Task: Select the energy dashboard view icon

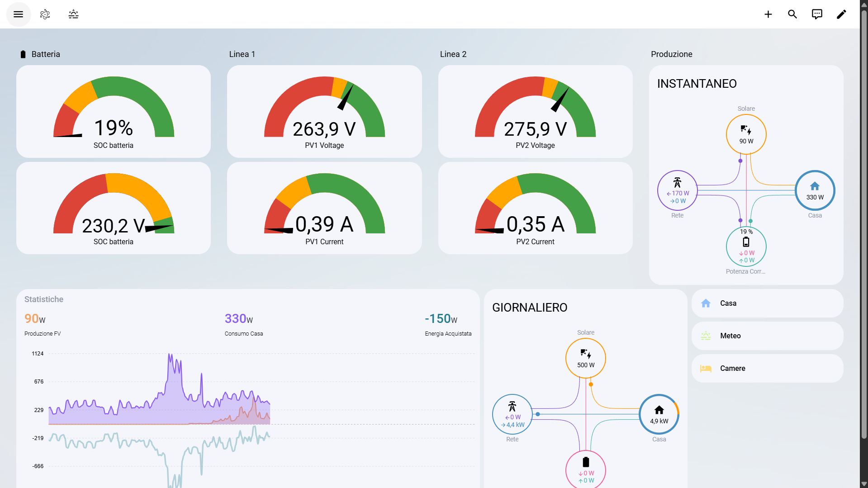Action: [45, 14]
